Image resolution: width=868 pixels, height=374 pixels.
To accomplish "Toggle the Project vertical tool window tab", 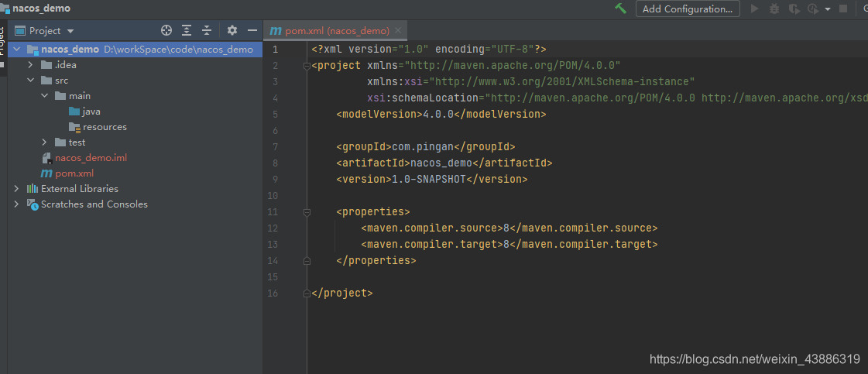I will 3,47.
